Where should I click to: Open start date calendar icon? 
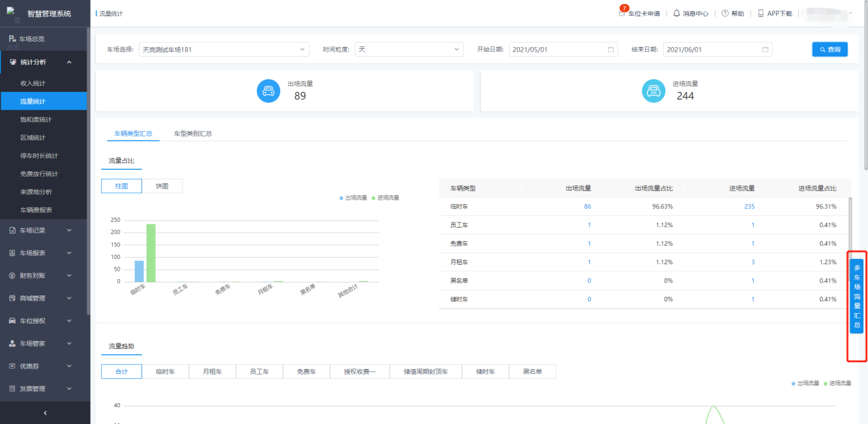coord(611,50)
